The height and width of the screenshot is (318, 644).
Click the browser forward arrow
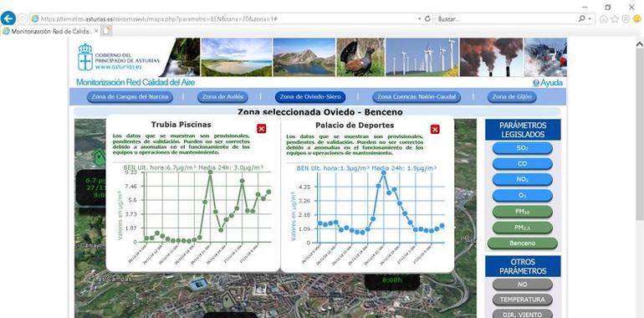23,19
